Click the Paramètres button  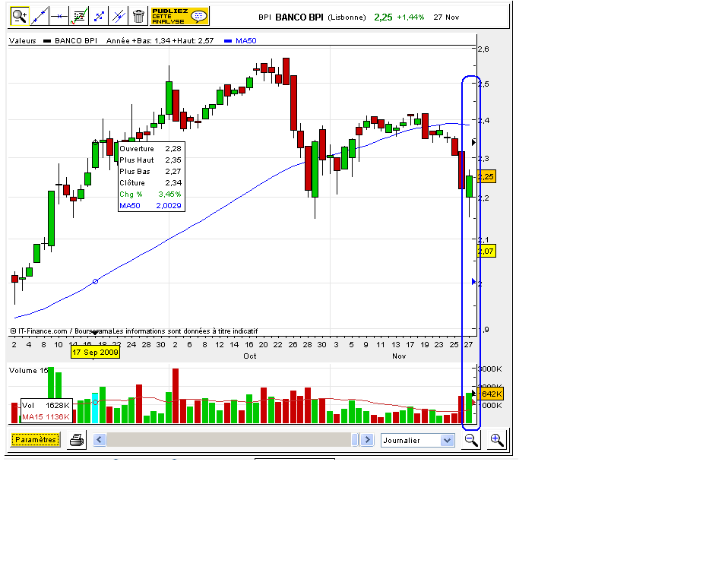pos(36,439)
